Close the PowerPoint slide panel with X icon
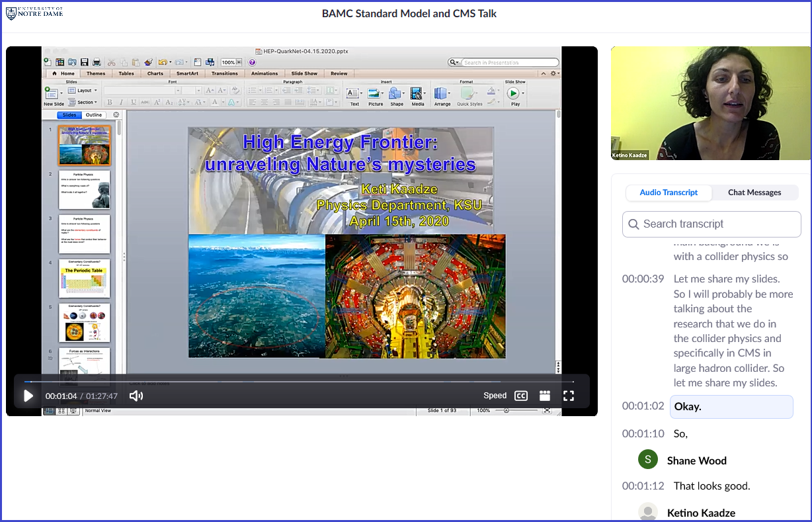 point(116,115)
